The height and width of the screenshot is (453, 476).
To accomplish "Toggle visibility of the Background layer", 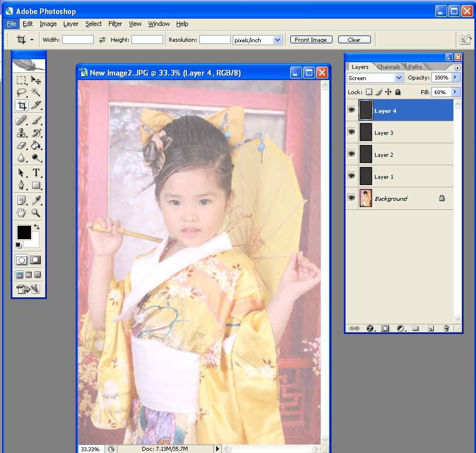I will click(x=351, y=198).
